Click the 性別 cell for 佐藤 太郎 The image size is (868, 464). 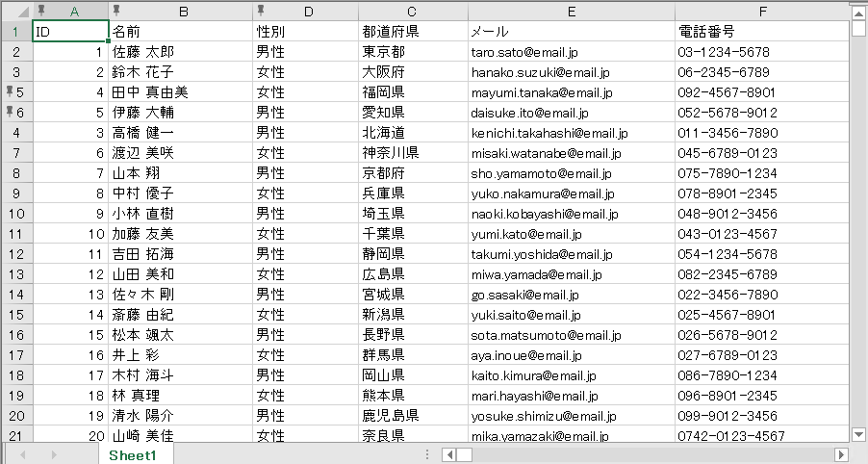(306, 51)
